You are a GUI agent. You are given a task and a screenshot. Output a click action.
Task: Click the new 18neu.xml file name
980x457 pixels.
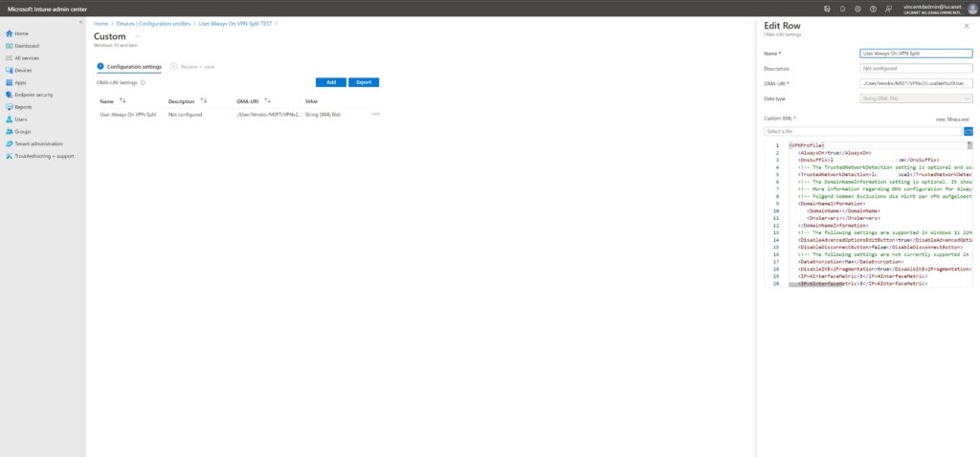click(x=952, y=119)
